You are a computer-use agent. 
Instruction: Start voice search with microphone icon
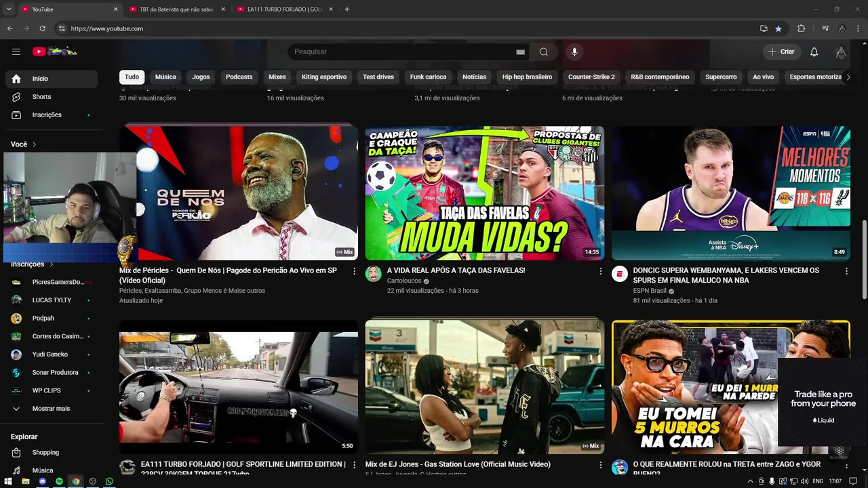[574, 52]
